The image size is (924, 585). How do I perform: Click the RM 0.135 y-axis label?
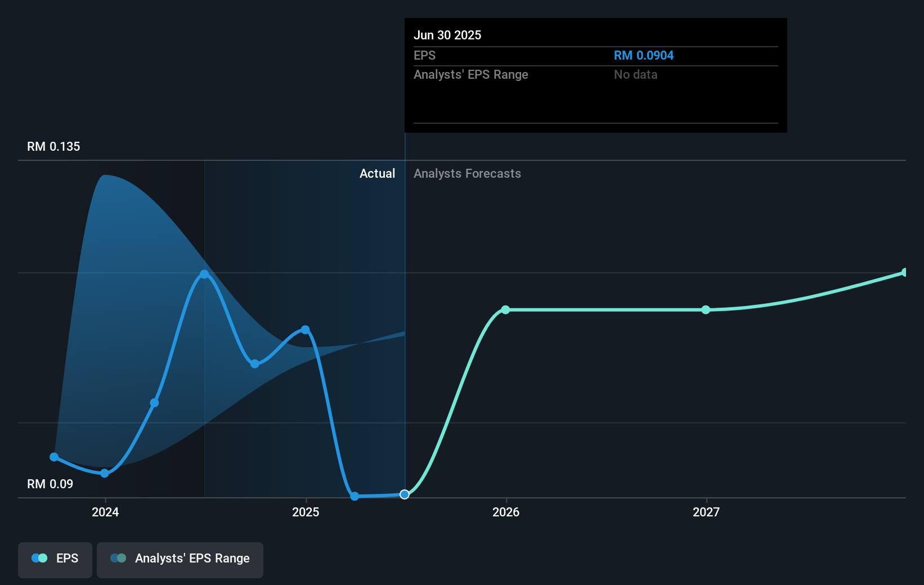coord(53,147)
